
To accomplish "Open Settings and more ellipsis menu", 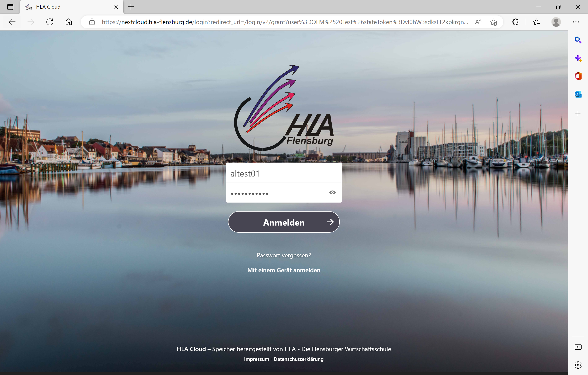I will 576,22.
